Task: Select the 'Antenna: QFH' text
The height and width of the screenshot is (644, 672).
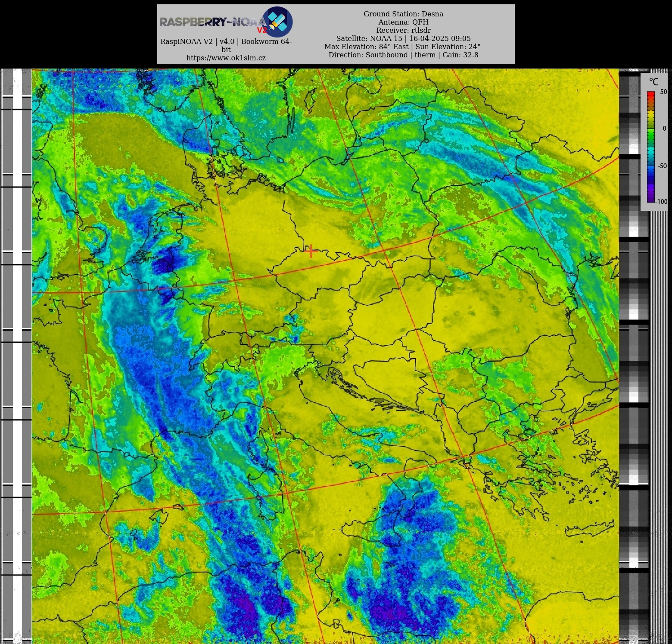Action: tap(403, 22)
